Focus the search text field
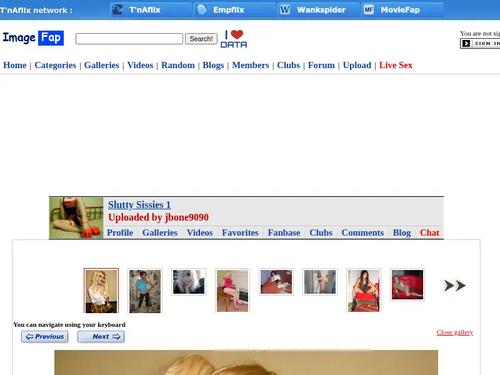The image size is (500, 375). [x=129, y=39]
